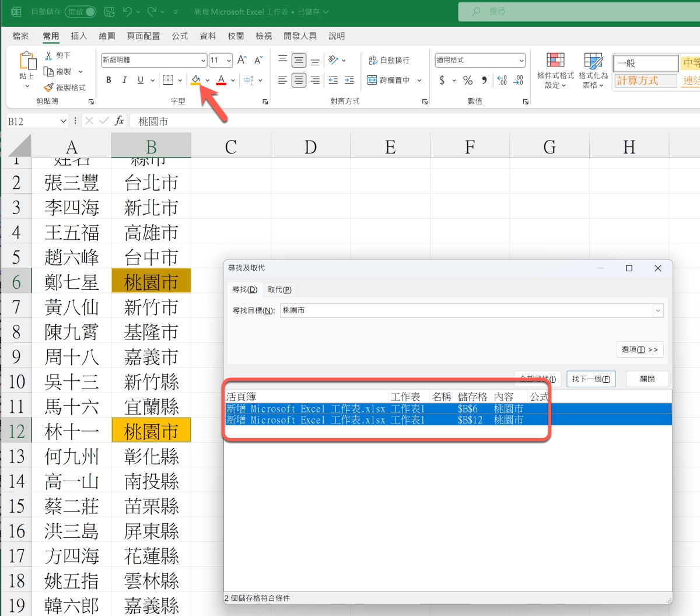Toggle the AutoSave (自動儲存) switch
This screenshot has height=616, width=700.
click(82, 12)
